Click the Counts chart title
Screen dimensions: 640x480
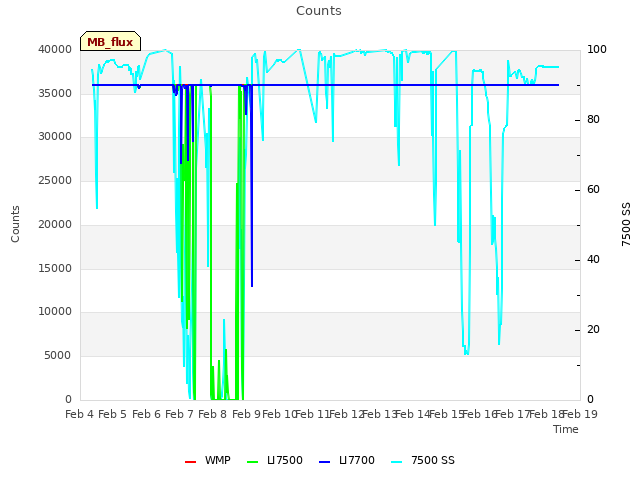319,11
